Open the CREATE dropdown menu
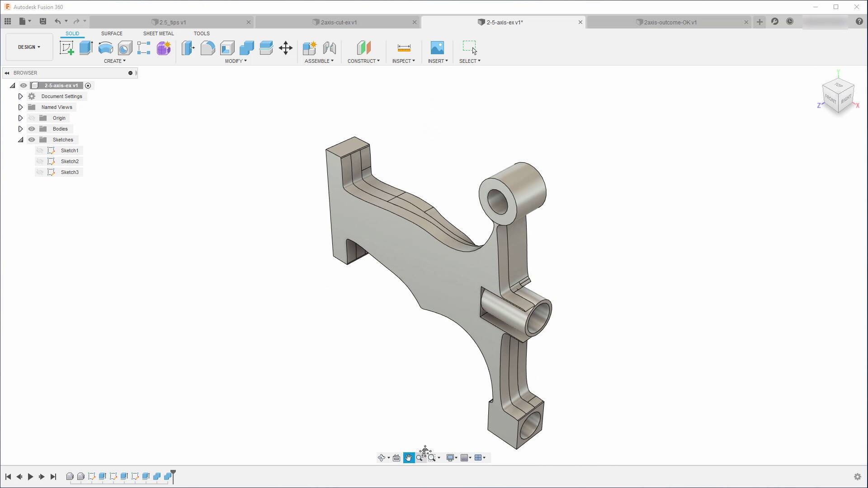The image size is (868, 488). (x=115, y=61)
